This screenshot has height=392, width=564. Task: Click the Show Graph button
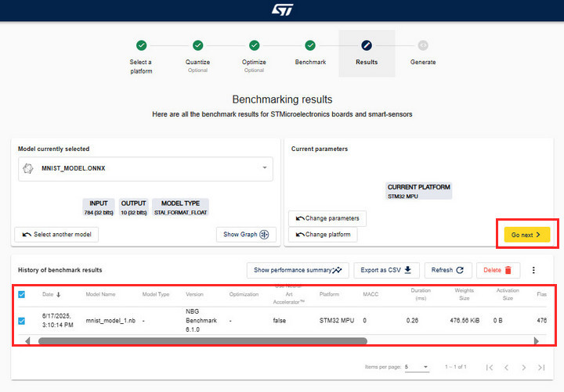246,234
